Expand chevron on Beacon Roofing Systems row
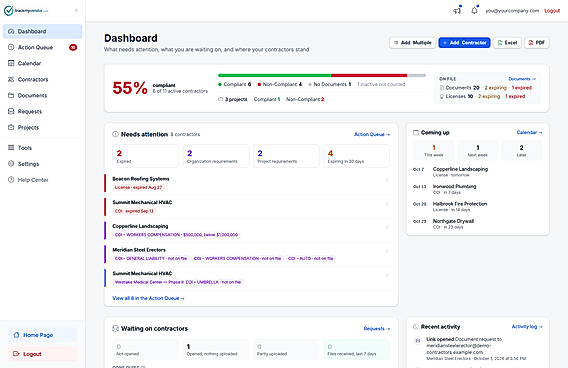Viewport: 568px width, 368px height. pyautogui.click(x=387, y=180)
